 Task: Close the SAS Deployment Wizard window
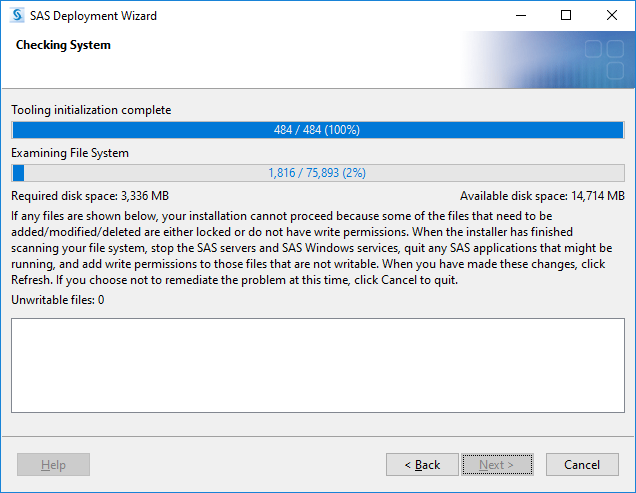(612, 15)
